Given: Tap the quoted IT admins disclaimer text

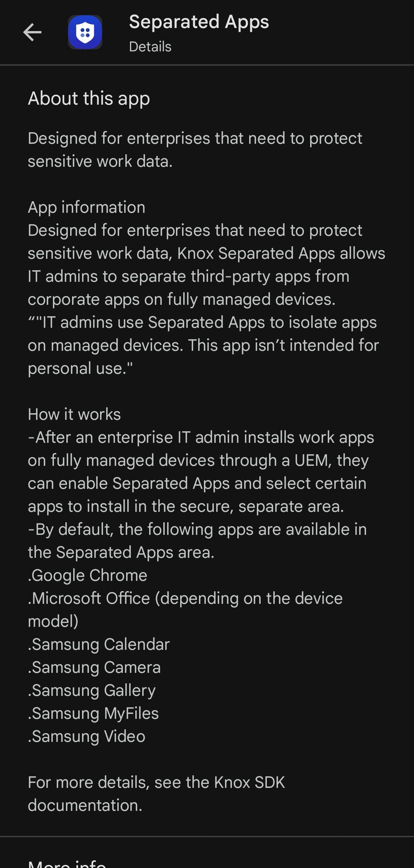Looking at the screenshot, I should (x=203, y=345).
